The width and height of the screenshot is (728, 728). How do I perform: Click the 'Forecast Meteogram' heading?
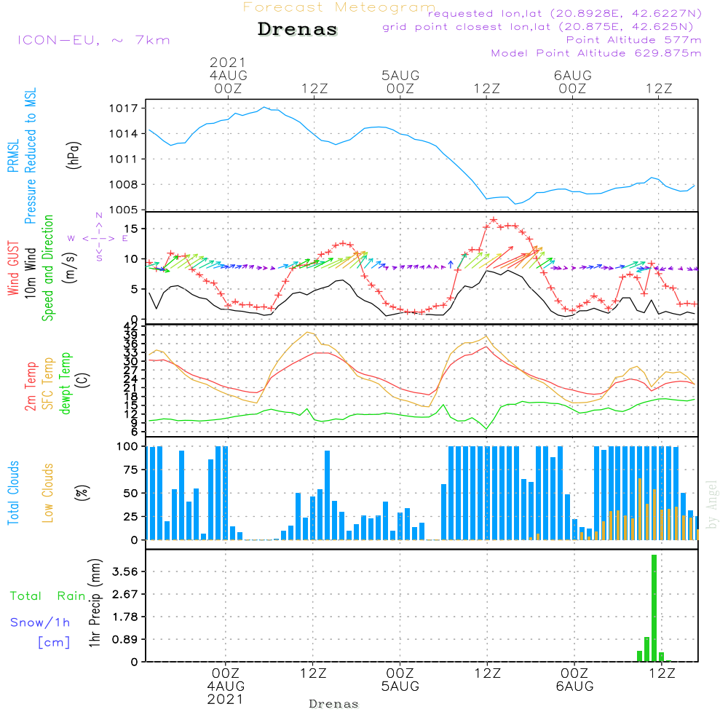339,7
